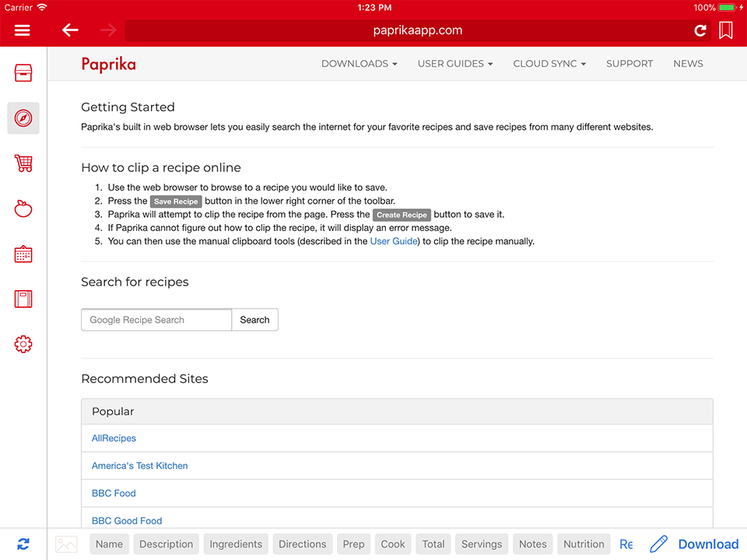Bookmark the current page

point(725,30)
